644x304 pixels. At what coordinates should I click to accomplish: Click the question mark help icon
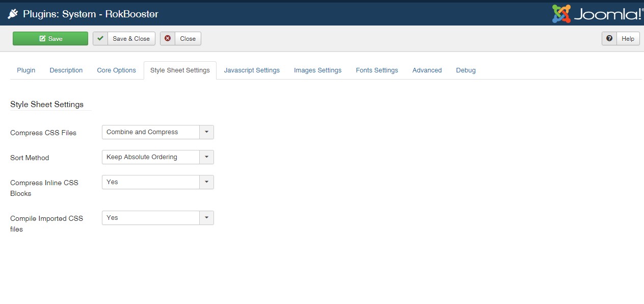pos(609,39)
